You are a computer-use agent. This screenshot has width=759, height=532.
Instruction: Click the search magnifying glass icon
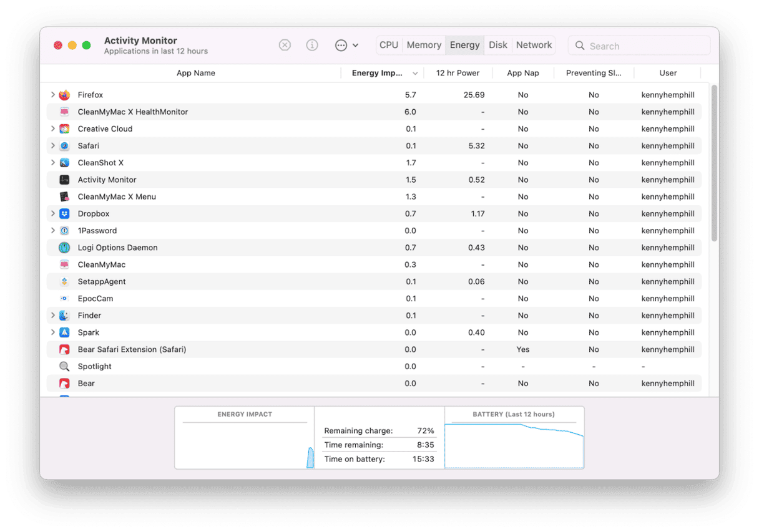point(580,46)
